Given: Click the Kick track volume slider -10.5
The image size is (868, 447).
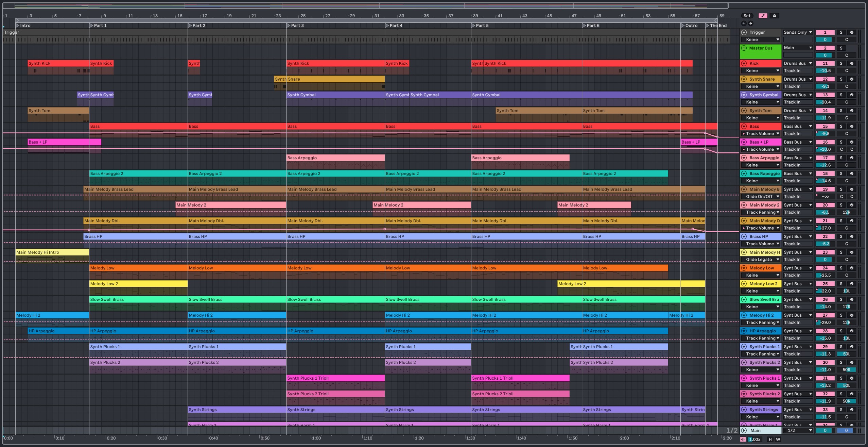Looking at the screenshot, I should [825, 71].
